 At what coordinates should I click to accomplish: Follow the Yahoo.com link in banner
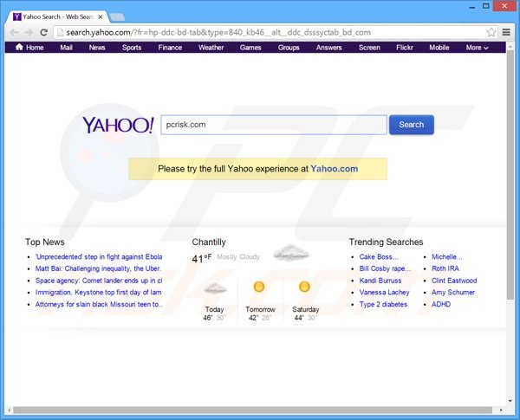tap(334, 169)
